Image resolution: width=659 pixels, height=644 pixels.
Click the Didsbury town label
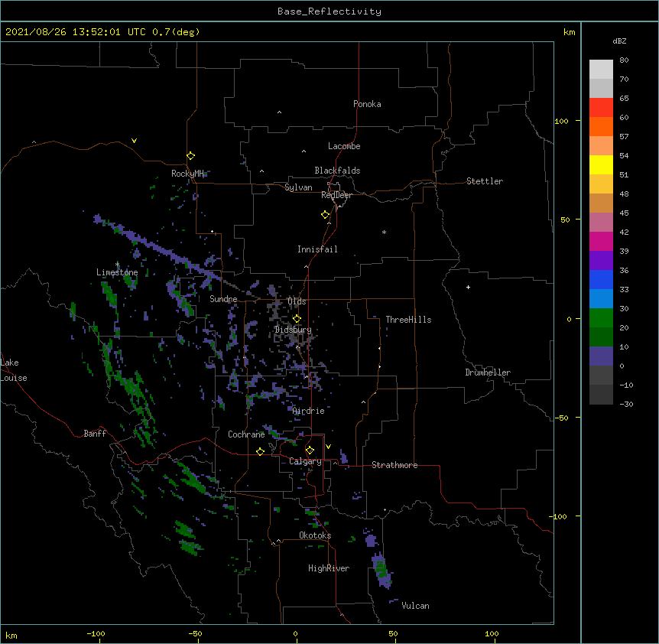293,330
